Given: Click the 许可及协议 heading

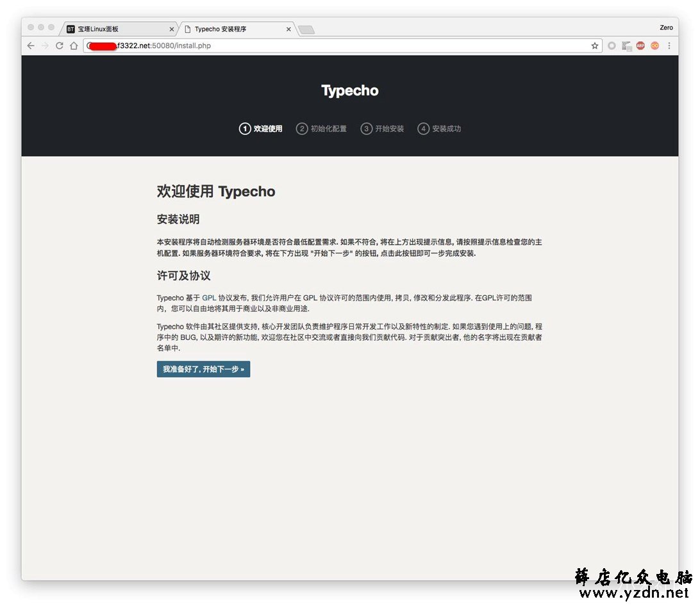Looking at the screenshot, I should [x=183, y=275].
